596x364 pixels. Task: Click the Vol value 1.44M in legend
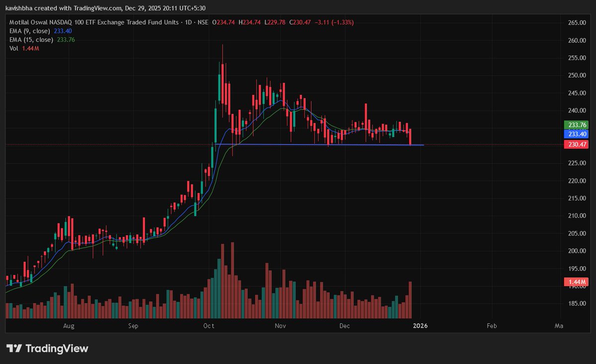pos(31,48)
